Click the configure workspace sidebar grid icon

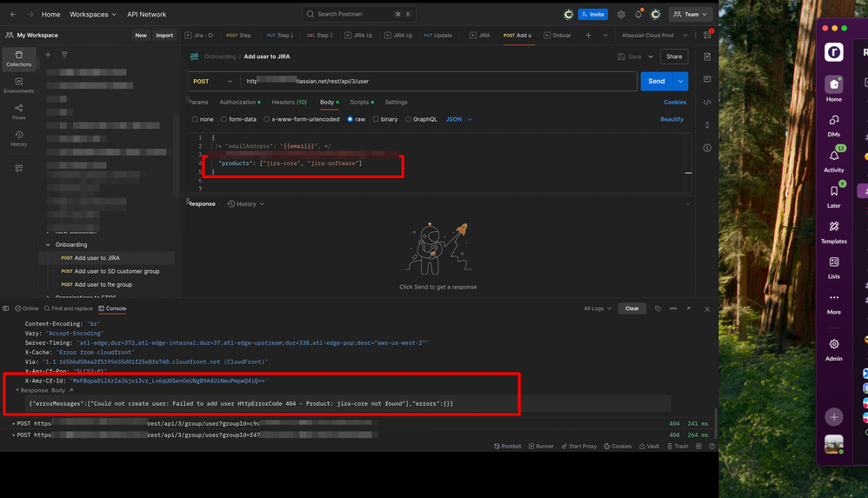tap(19, 169)
